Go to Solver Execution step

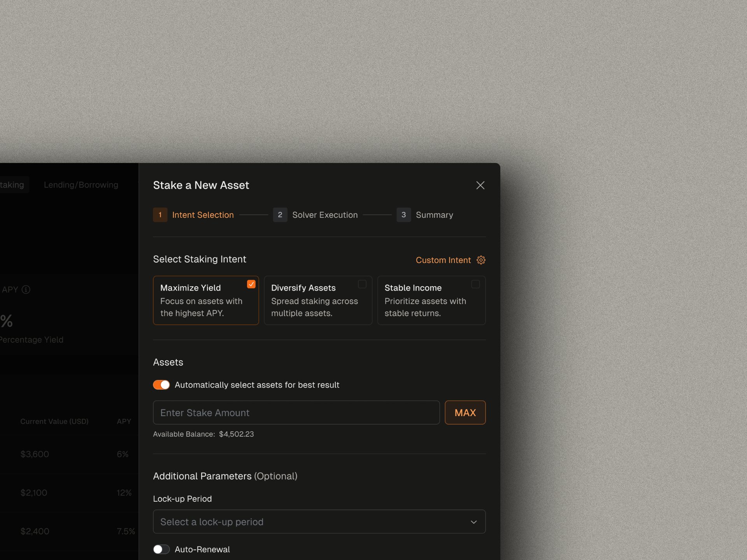[324, 215]
